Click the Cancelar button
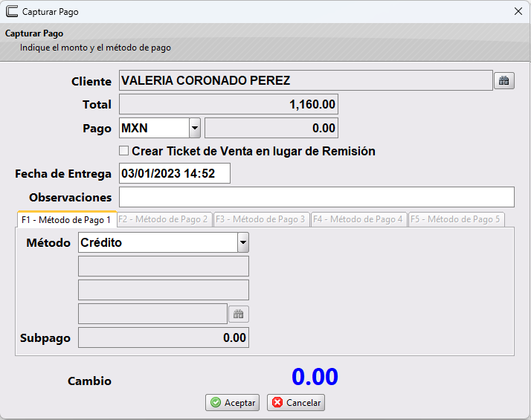 point(296,402)
